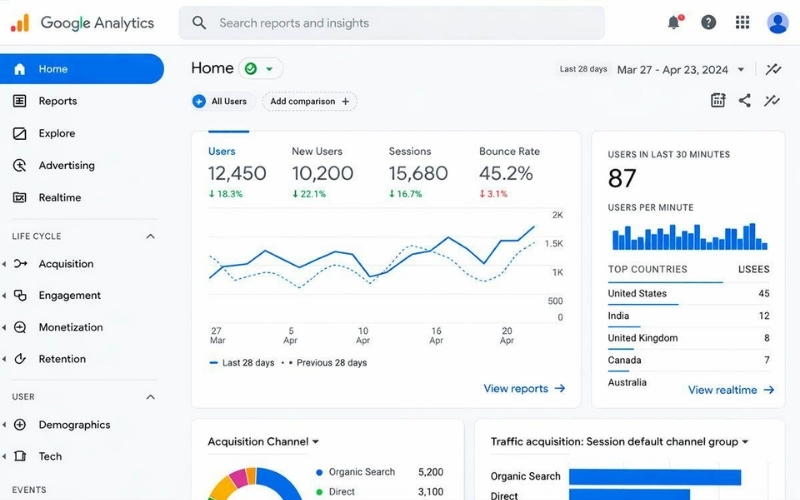Click the Reports icon in sidebar
The width and height of the screenshot is (800, 500).
point(19,101)
